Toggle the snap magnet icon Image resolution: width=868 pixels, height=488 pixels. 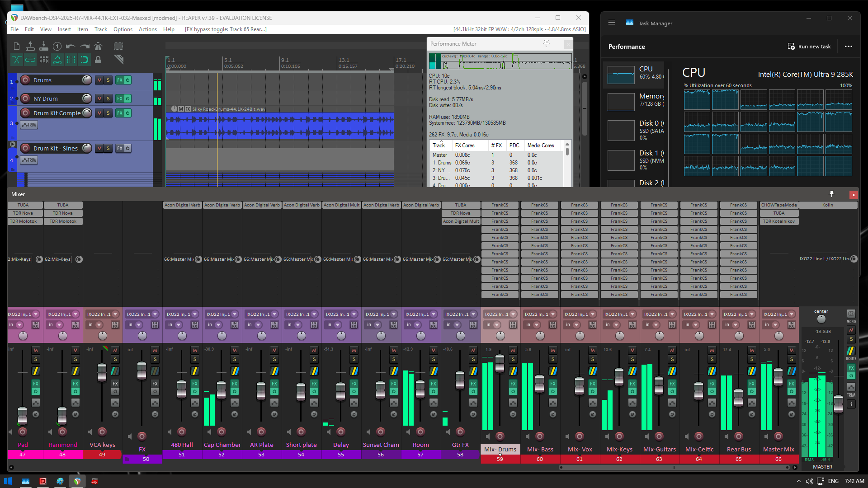(85, 60)
